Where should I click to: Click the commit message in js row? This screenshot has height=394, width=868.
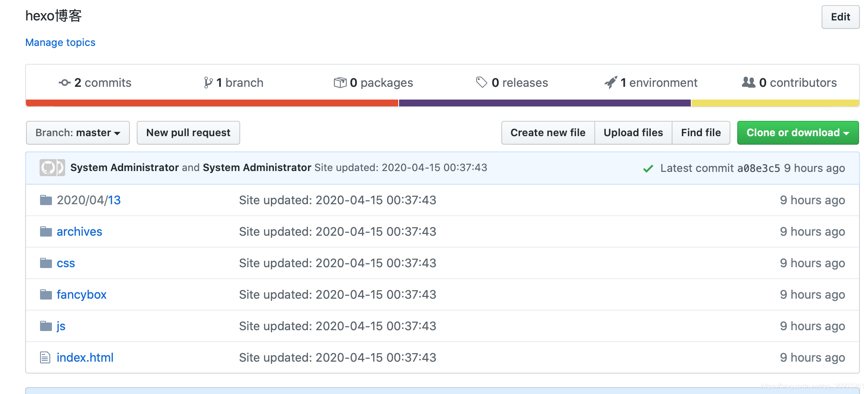338,326
